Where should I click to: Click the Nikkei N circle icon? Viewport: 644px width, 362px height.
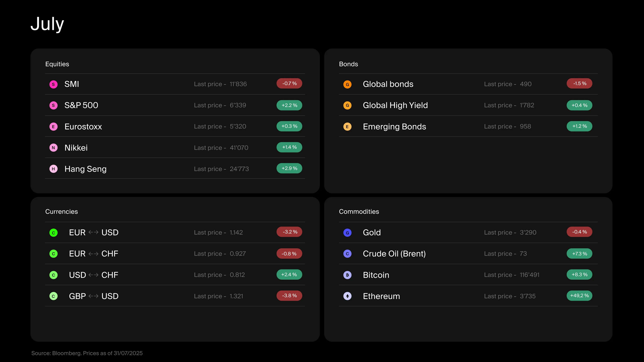point(53,148)
